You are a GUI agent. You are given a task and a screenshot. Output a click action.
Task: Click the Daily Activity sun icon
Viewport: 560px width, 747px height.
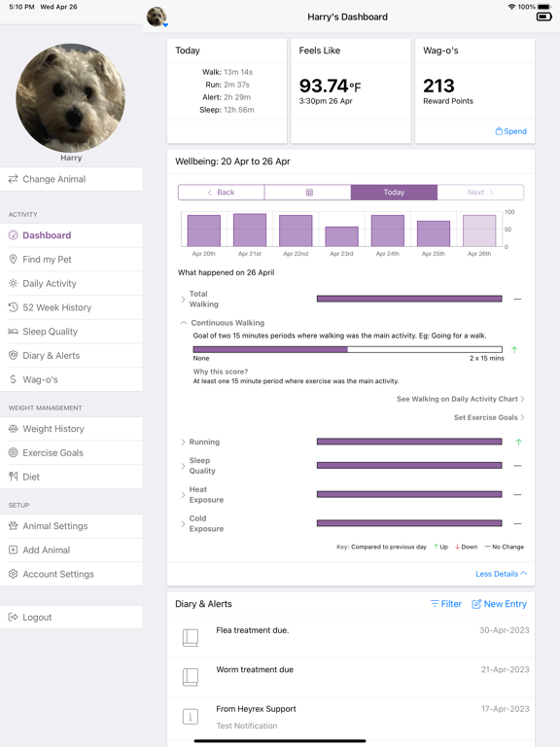pyautogui.click(x=14, y=283)
